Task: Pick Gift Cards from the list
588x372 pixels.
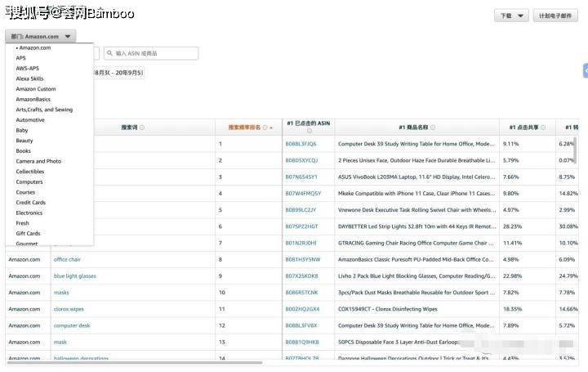Action: tap(28, 234)
